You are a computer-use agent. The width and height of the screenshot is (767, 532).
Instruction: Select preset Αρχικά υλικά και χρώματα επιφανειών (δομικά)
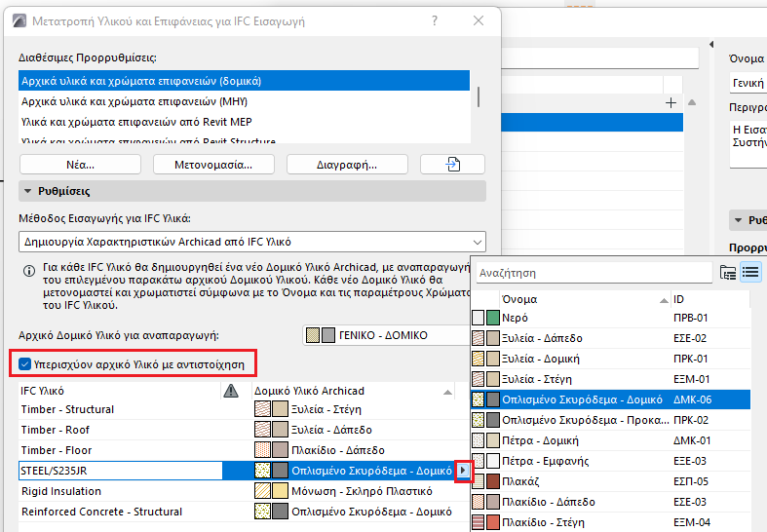(x=244, y=81)
